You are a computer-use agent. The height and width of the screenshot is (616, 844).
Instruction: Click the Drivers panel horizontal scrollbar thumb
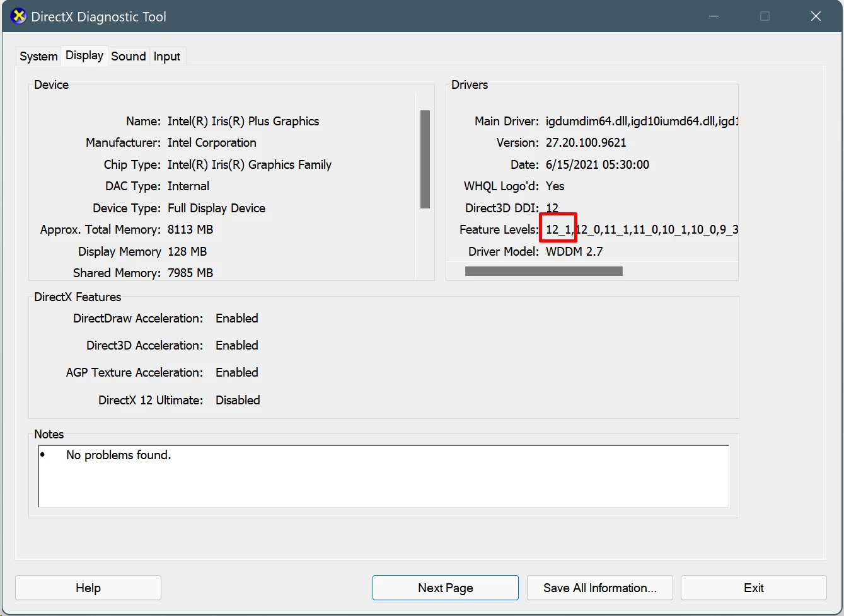543,271
